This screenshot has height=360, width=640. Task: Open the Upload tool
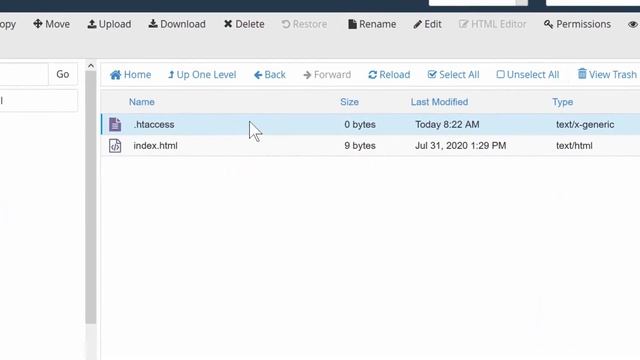[109, 24]
